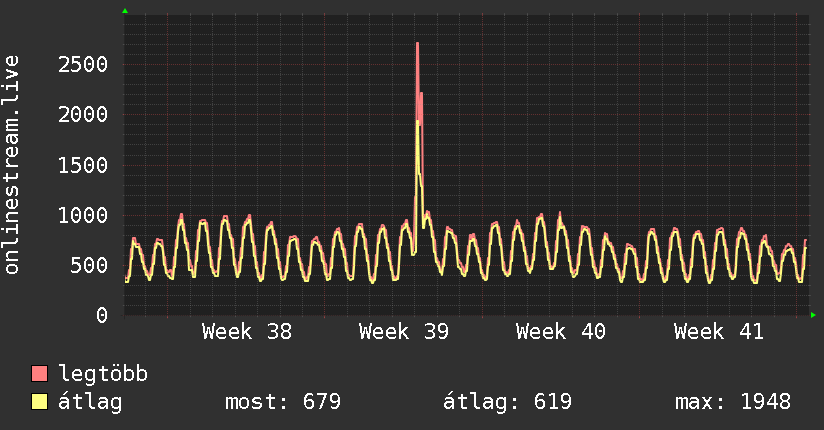Screen dimensions: 824x430
Task: Click the 2500 y-axis label
Action: [x=83, y=65]
